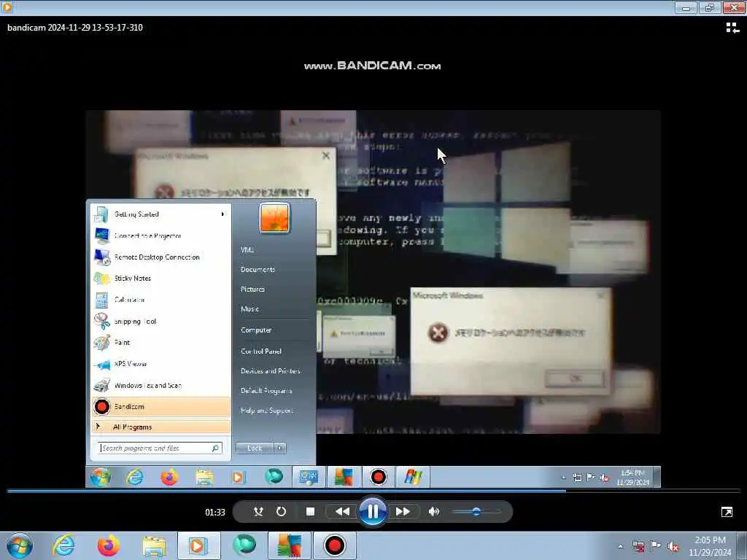Open Sticky Notes in video Start menu
This screenshot has width=747, height=560.
[x=160, y=278]
